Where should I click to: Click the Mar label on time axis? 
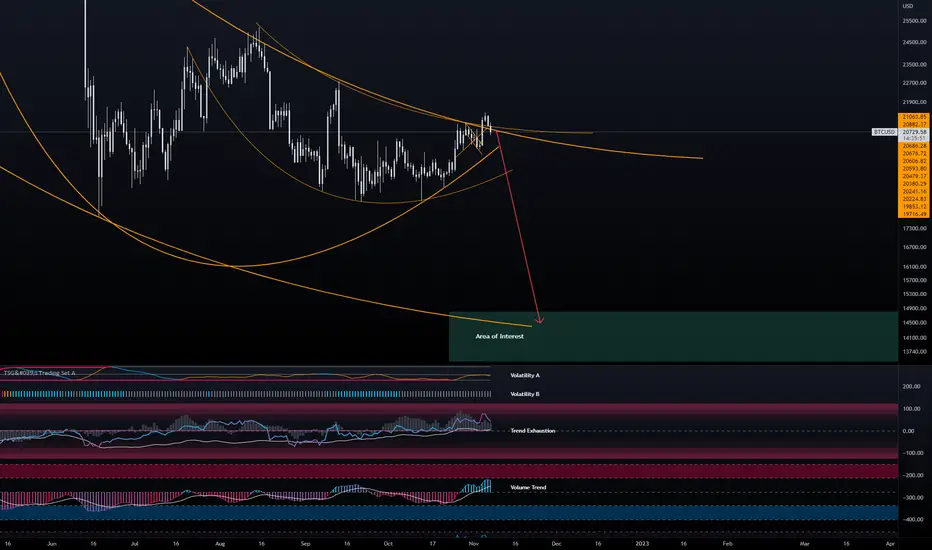[804, 543]
